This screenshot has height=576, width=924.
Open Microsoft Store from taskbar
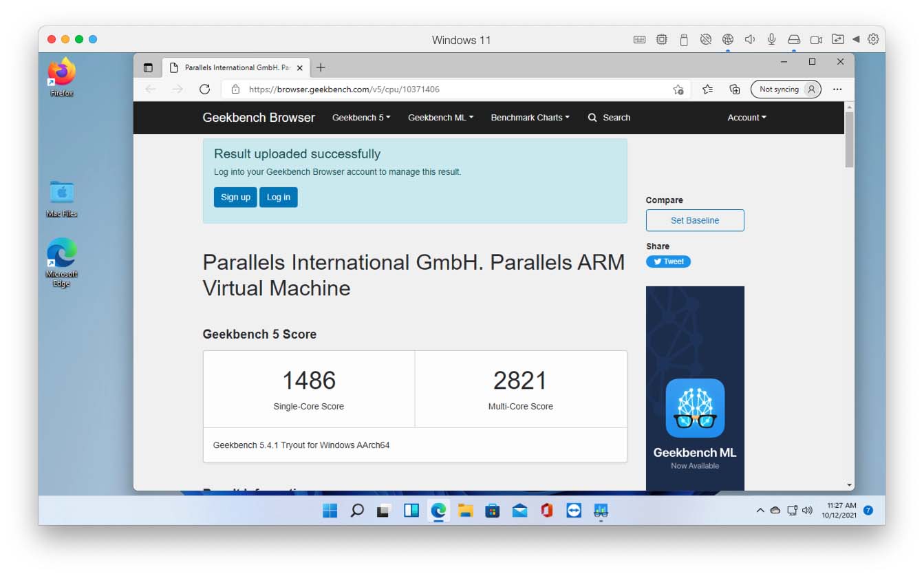coord(493,511)
